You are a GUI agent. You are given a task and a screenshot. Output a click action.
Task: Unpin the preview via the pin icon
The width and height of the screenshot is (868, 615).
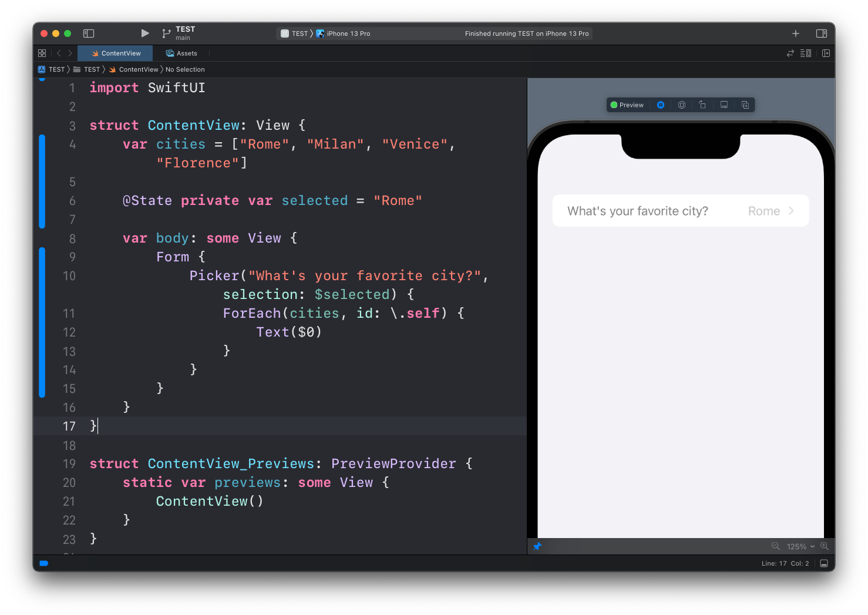tap(537, 546)
